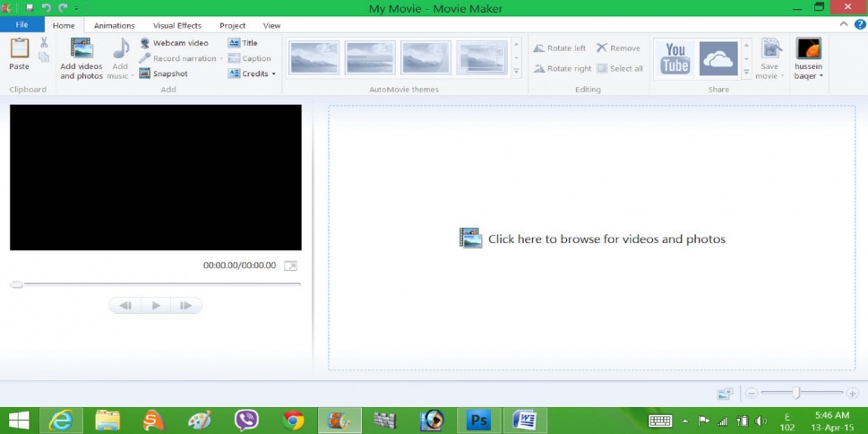Select the fourth AutoMovie theme thumbnail
The image size is (868, 434).
[482, 57]
